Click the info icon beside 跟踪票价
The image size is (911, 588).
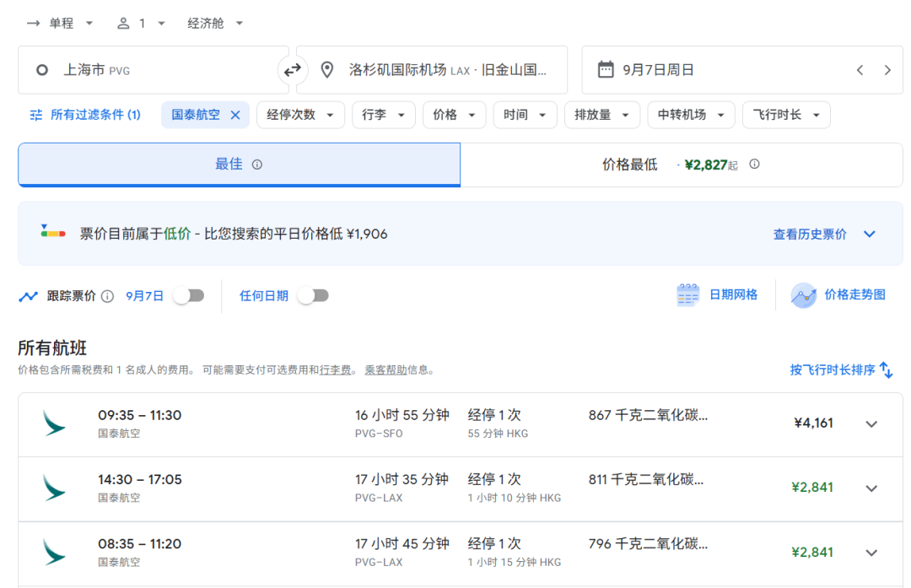coord(107,296)
